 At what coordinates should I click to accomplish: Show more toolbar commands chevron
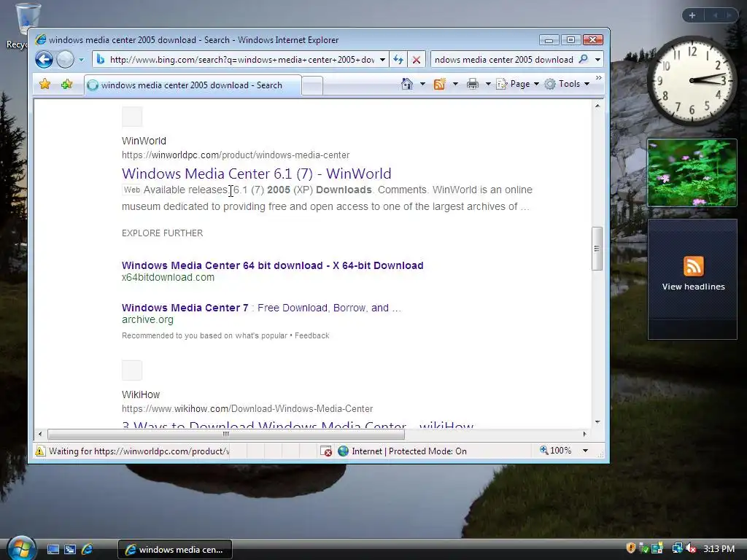coord(599,77)
